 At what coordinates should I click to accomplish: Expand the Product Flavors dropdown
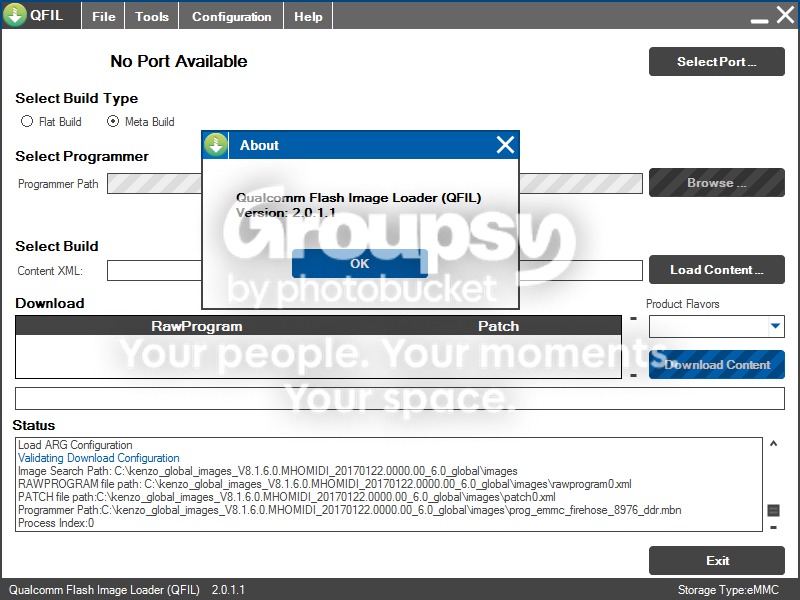[776, 326]
